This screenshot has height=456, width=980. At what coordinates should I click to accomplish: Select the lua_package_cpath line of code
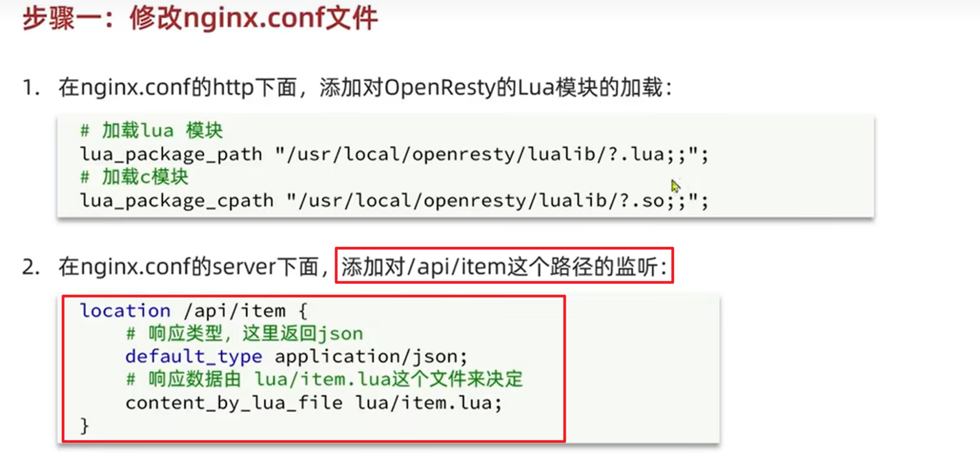click(x=394, y=201)
